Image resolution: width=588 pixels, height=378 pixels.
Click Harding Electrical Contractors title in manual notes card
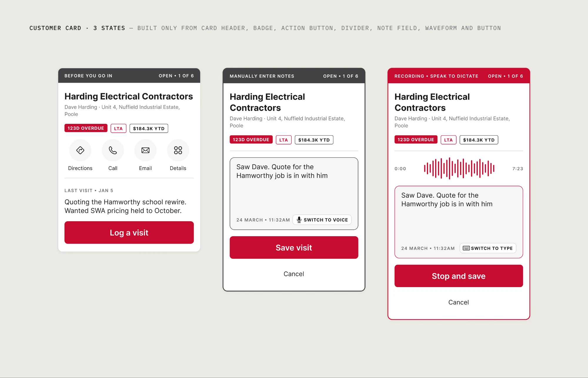coord(267,102)
